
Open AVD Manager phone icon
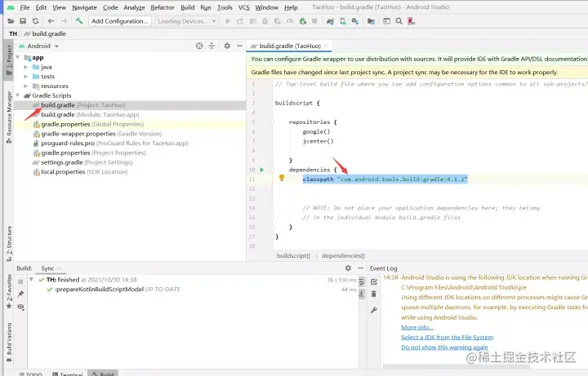point(343,21)
